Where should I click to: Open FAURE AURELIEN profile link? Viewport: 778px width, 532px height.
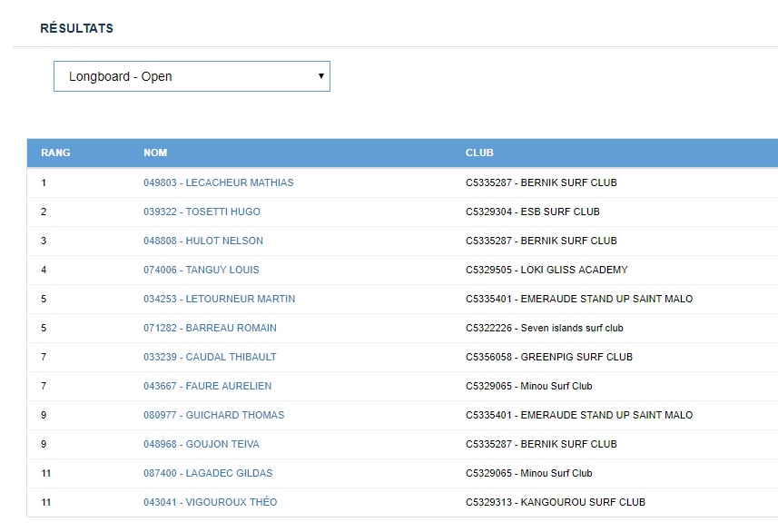coord(207,386)
